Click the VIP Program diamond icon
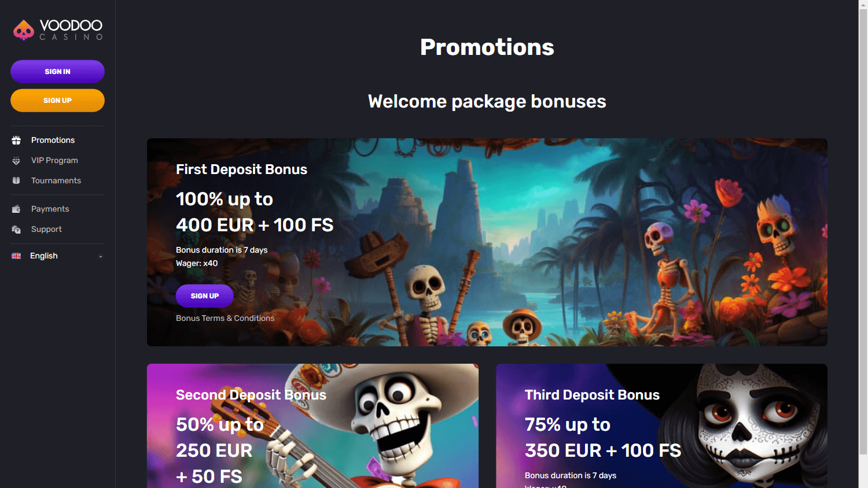This screenshot has width=868, height=488. [x=16, y=160]
